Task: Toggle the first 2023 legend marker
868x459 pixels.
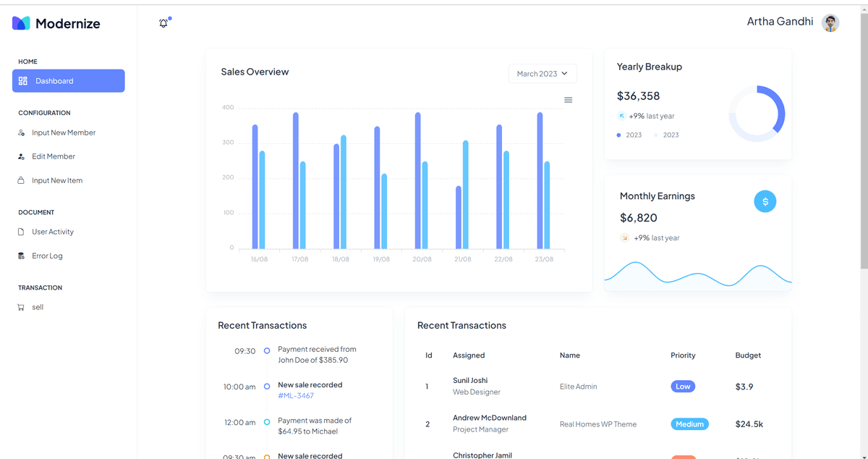Action: coord(619,135)
